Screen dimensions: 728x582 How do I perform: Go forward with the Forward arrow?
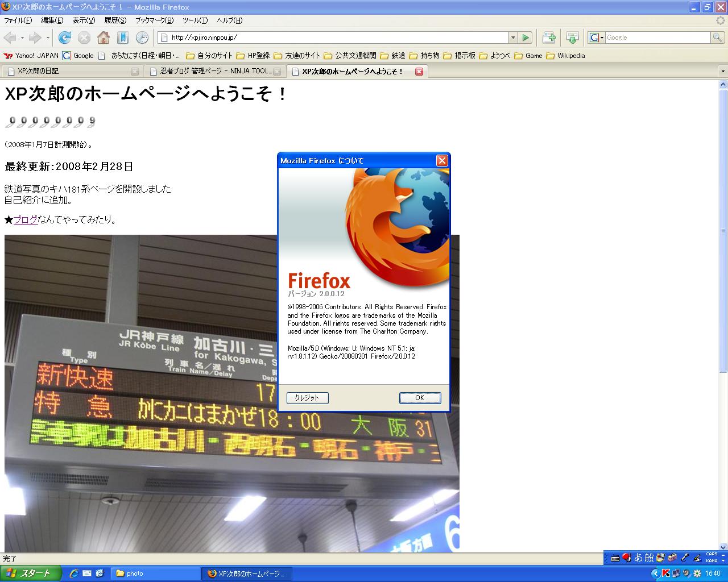(x=35, y=38)
